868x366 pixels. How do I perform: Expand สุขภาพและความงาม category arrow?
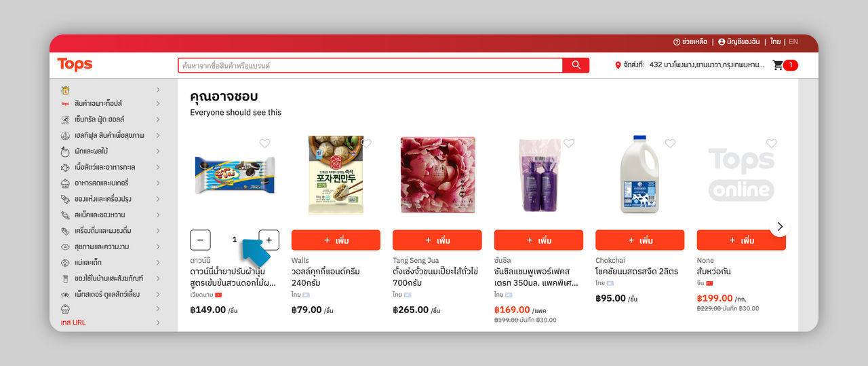pos(158,246)
